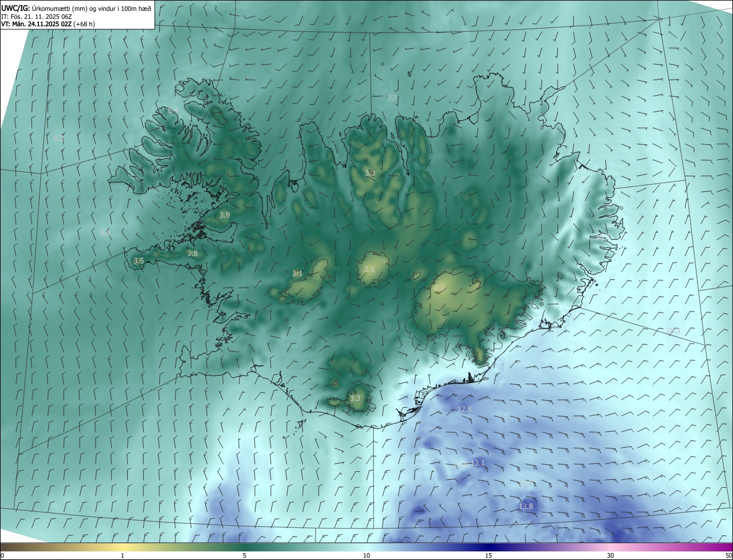Image resolution: width=733 pixels, height=560 pixels.
Task: Click the 3.8 value label
Action: click(x=192, y=253)
